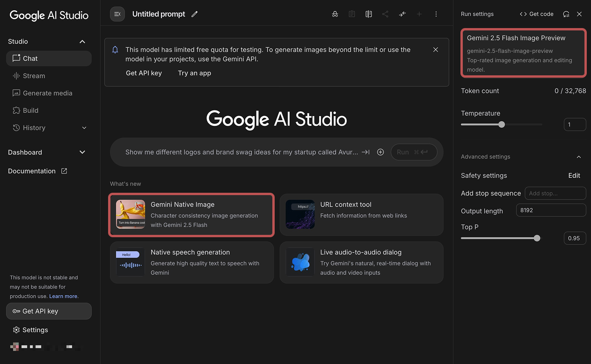Open the Gemini 2.5 Flash Image model selector
Image resolution: width=591 pixels, height=364 pixels.
click(x=523, y=53)
